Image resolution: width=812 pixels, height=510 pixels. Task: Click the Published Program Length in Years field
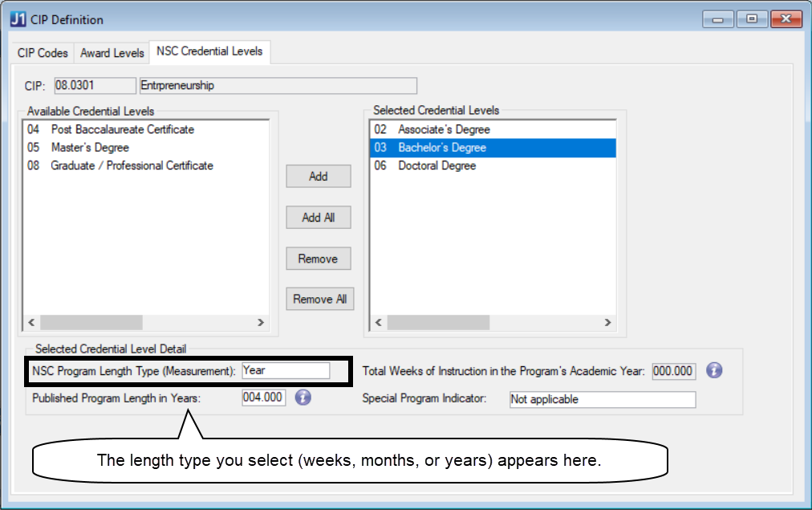(263, 398)
